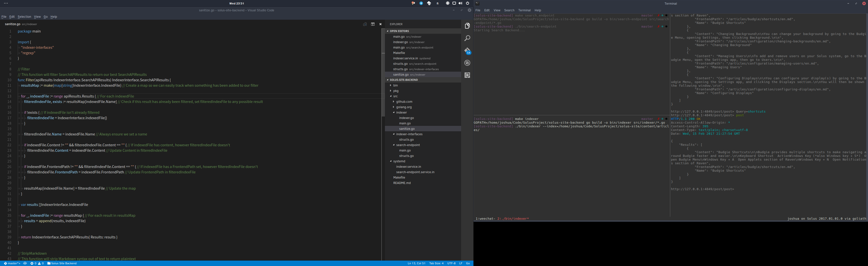Screen dimensions: 868x266
Task: Click the '2:./bin/indexer*' tmux window label
Action: (513, 218)
